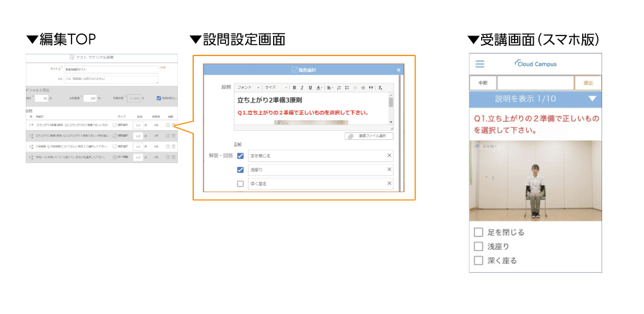Clear text formatting in the editor toolbar

coord(381,88)
